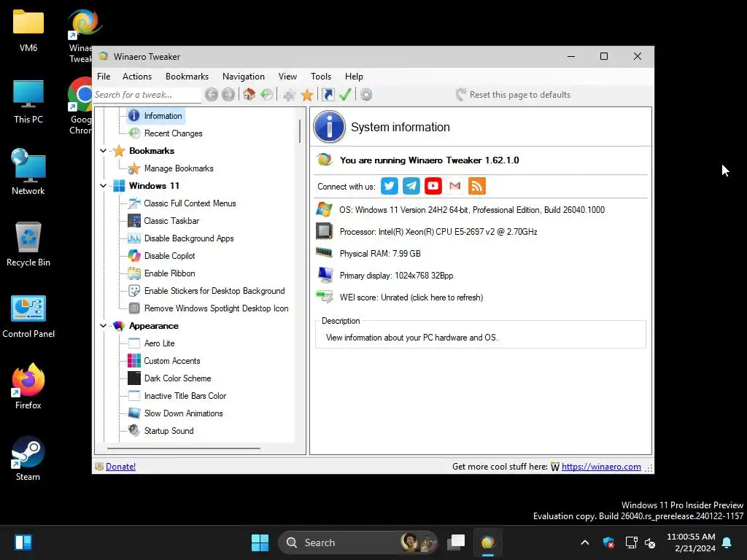The height and width of the screenshot is (560, 747).
Task: Open the YouTube connect icon
Action: tap(433, 186)
